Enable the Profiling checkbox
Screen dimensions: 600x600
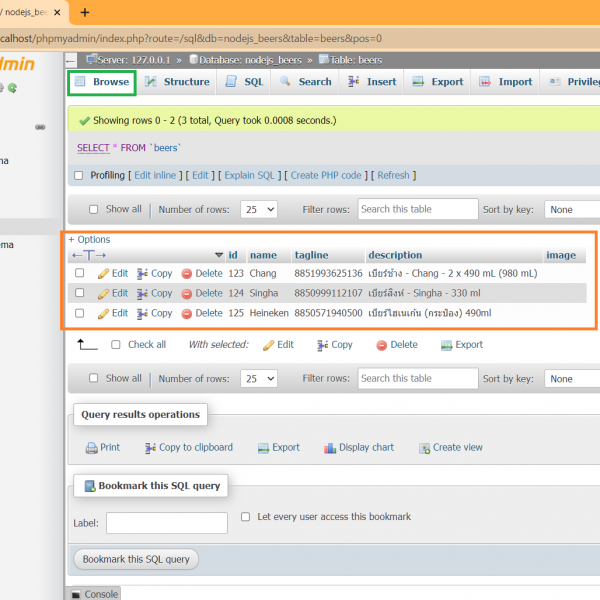(80, 176)
